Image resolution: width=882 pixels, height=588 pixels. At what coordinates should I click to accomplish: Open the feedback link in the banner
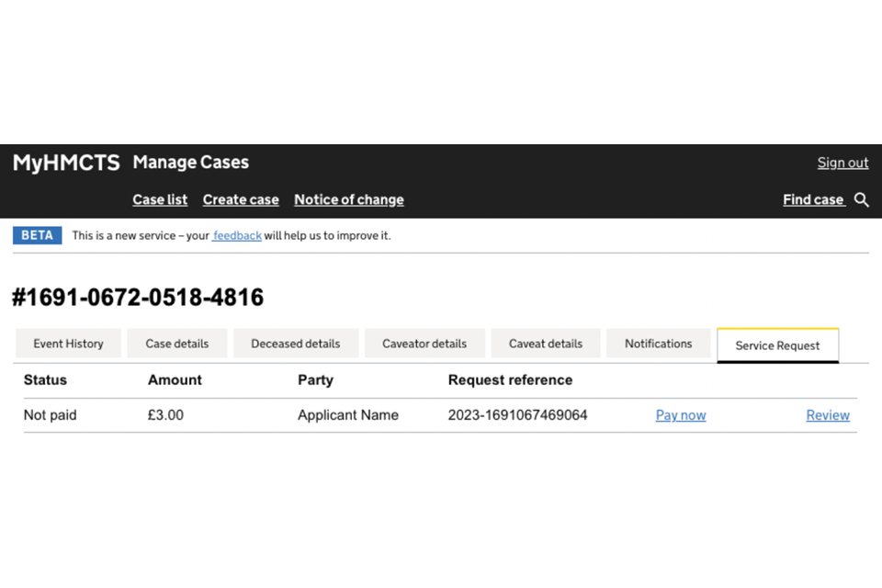[x=238, y=235]
